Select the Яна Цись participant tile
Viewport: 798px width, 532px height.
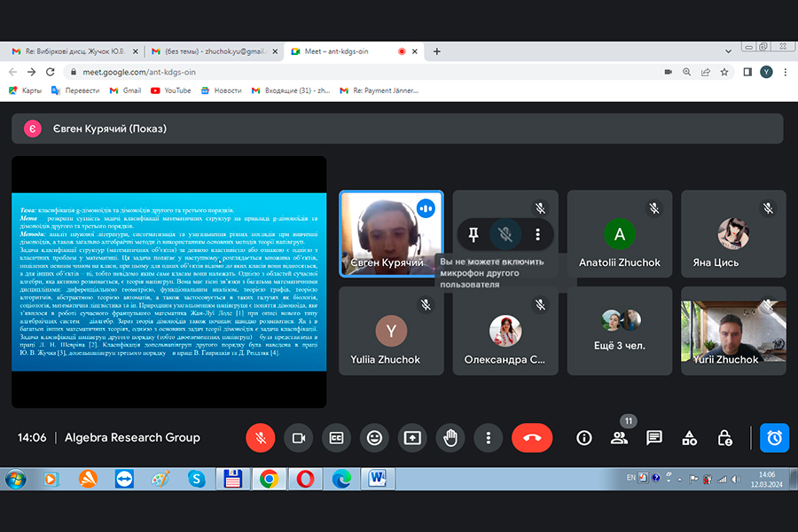[x=733, y=234]
